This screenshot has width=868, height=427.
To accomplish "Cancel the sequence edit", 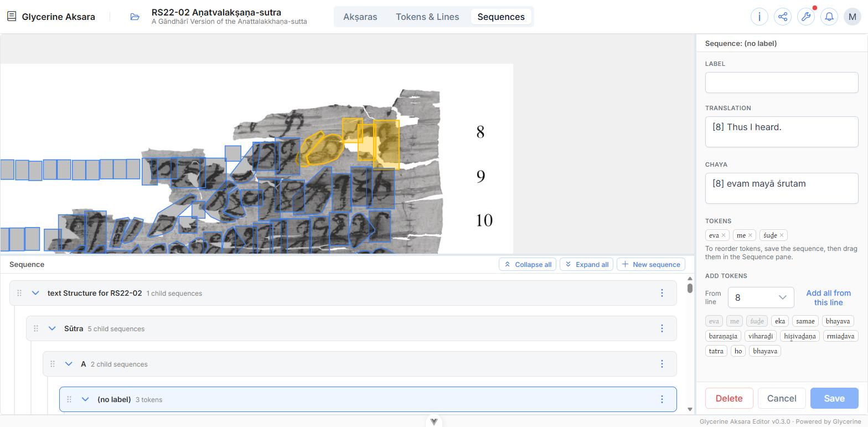I will tap(782, 398).
